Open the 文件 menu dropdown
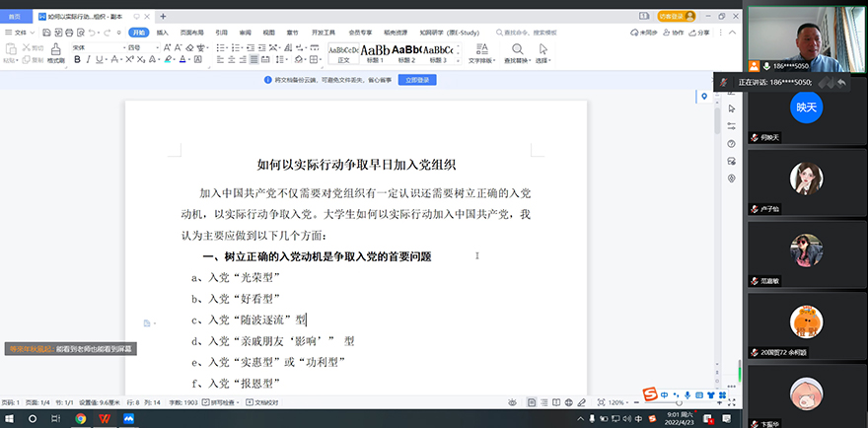 point(20,33)
